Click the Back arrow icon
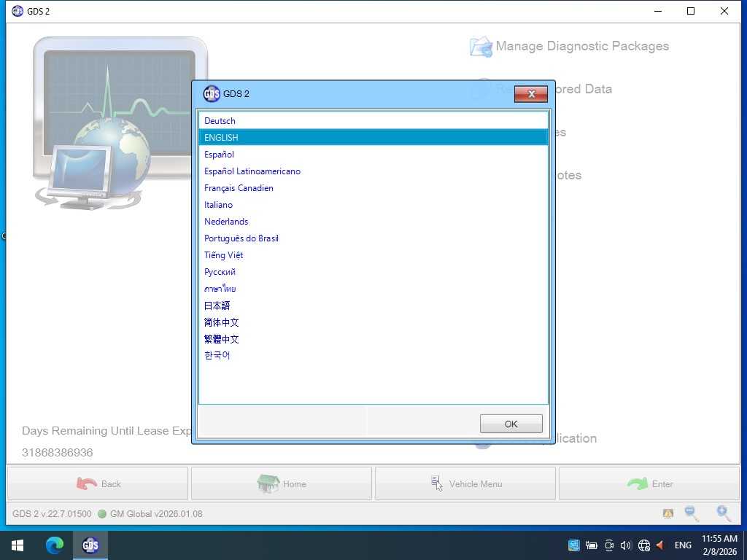The height and width of the screenshot is (560, 747). coord(88,483)
